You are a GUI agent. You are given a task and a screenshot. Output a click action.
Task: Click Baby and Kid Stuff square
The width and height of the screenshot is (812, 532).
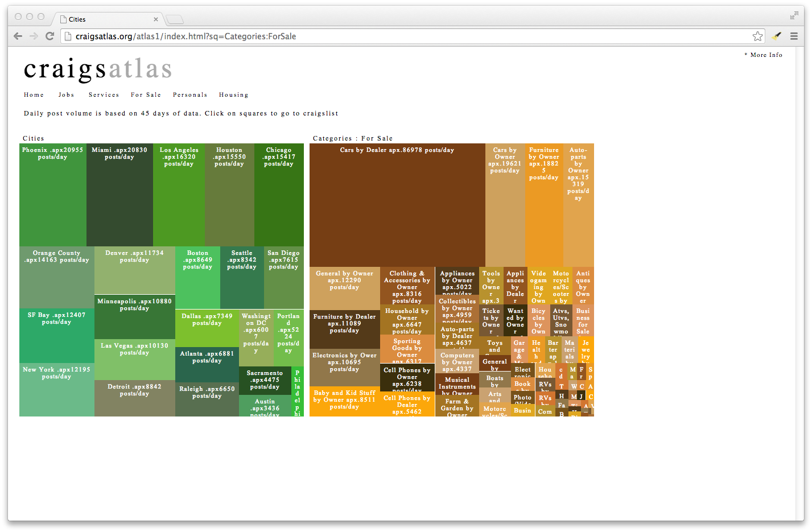(345, 401)
